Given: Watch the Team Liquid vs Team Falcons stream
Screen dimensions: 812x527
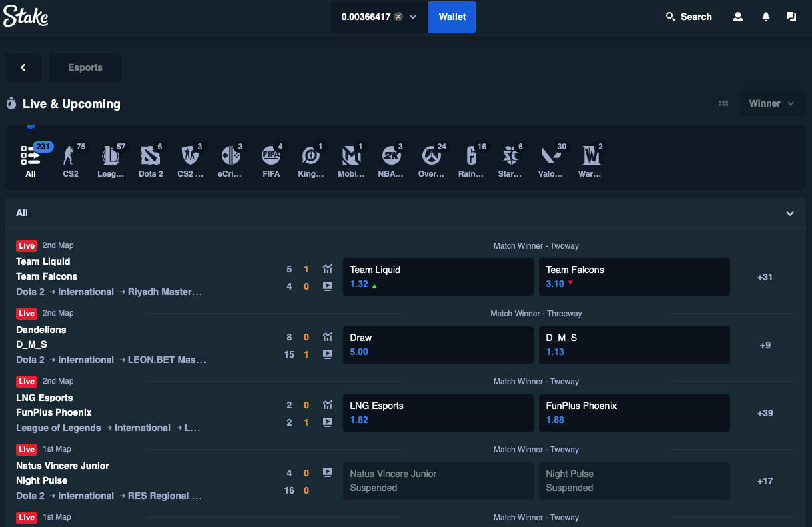Looking at the screenshot, I should (x=327, y=286).
